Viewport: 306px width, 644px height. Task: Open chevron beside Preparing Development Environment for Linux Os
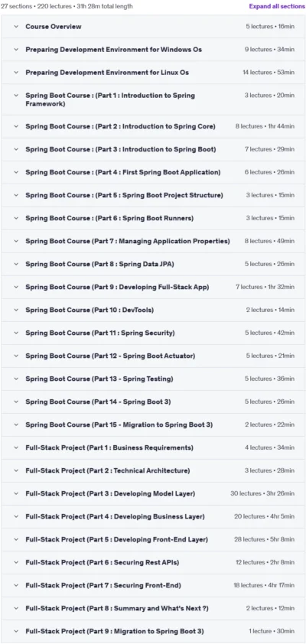pyautogui.click(x=16, y=73)
